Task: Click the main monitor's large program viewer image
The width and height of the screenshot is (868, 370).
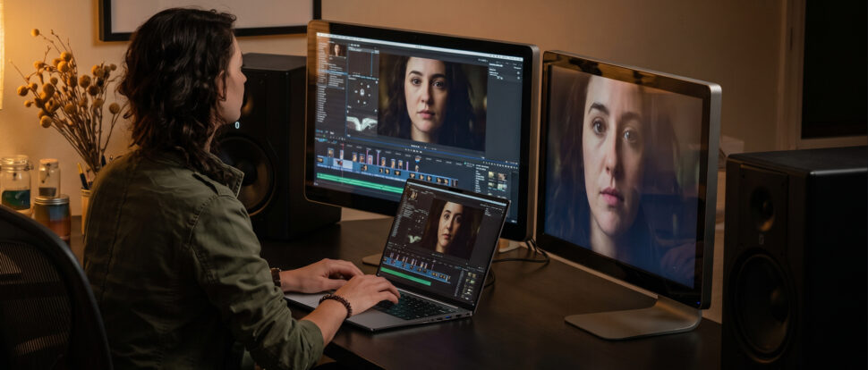Action: tap(432, 102)
